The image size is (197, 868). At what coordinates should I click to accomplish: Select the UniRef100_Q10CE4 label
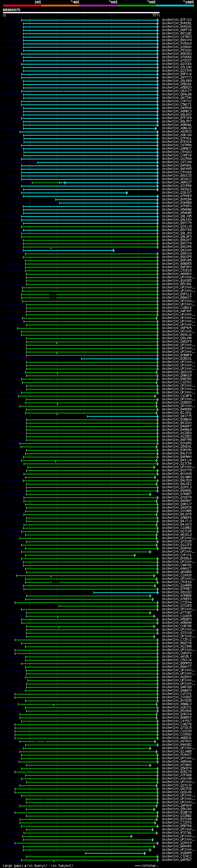tap(176, 64)
